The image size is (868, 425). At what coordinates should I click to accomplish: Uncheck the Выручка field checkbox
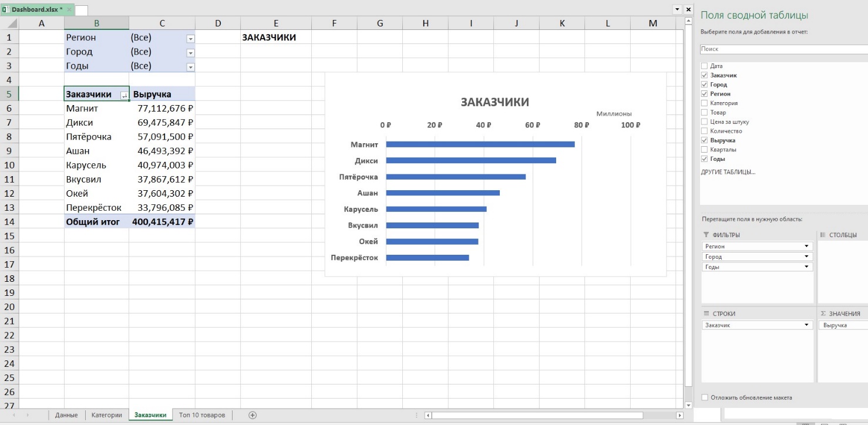coord(705,140)
